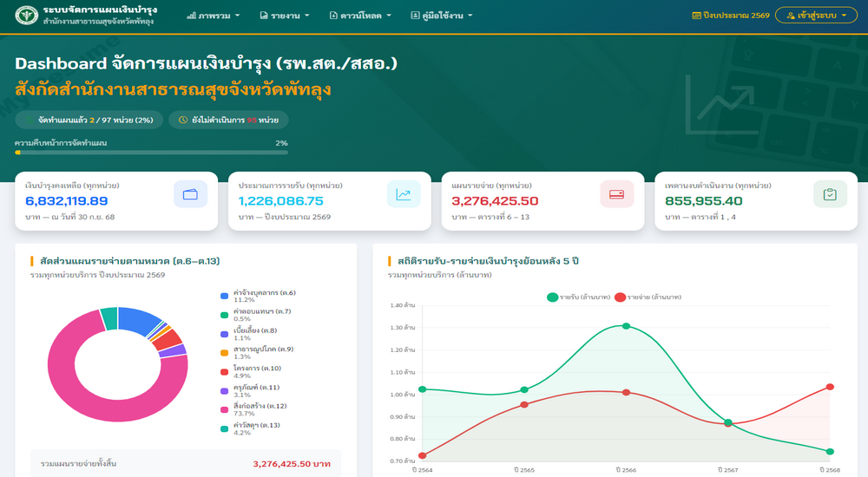Click the credit card icon on แผนรายจ่าย card
This screenshot has height=477, width=868.
616,194
